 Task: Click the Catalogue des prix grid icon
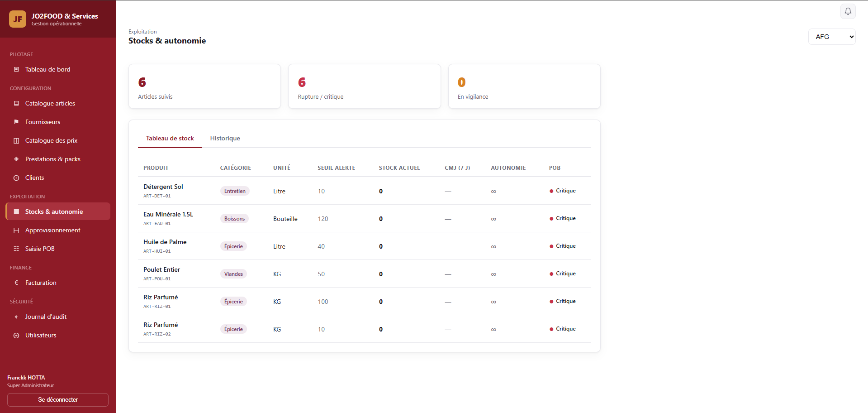pos(16,140)
